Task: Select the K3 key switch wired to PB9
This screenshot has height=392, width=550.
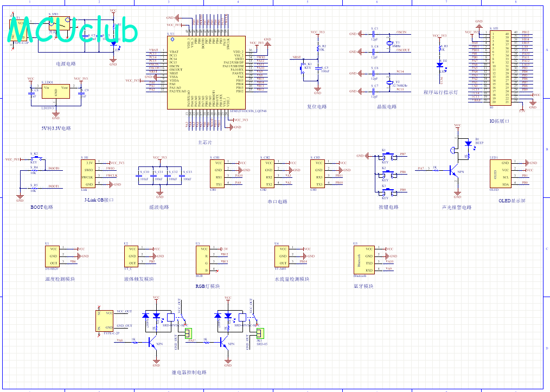Action: pos(388,192)
